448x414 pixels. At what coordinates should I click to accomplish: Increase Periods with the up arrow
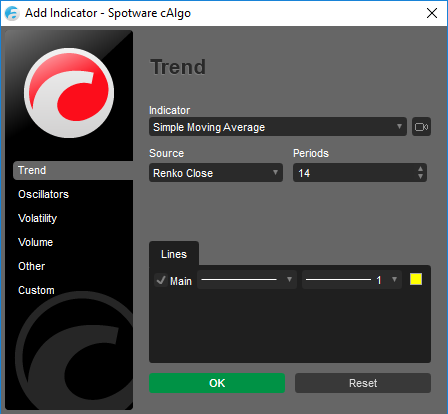click(420, 169)
